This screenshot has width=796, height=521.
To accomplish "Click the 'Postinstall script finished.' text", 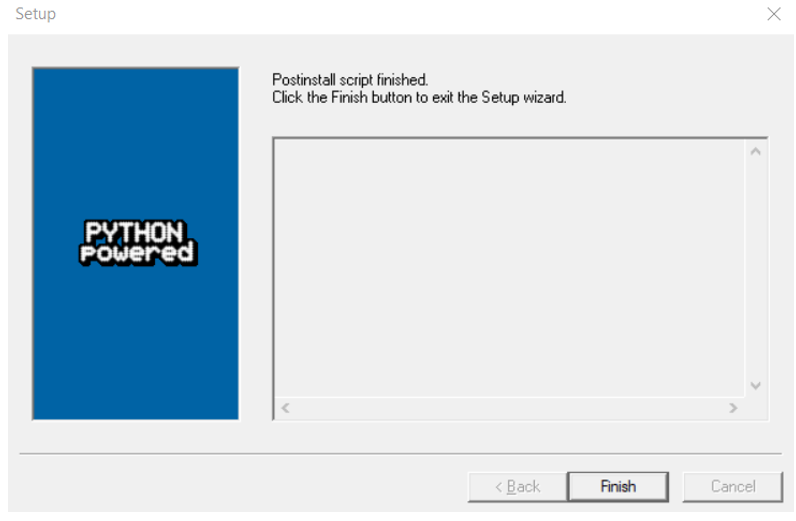I will tap(350, 80).
